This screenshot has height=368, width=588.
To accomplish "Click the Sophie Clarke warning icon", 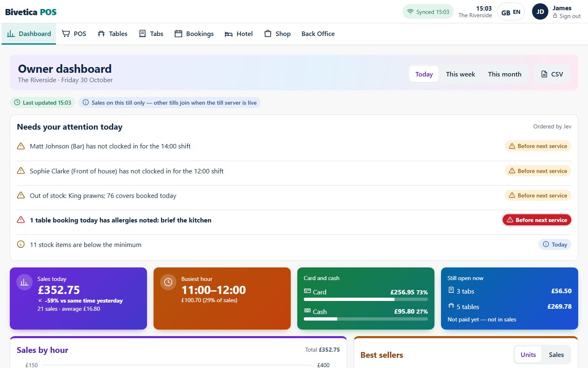I will click(21, 171).
